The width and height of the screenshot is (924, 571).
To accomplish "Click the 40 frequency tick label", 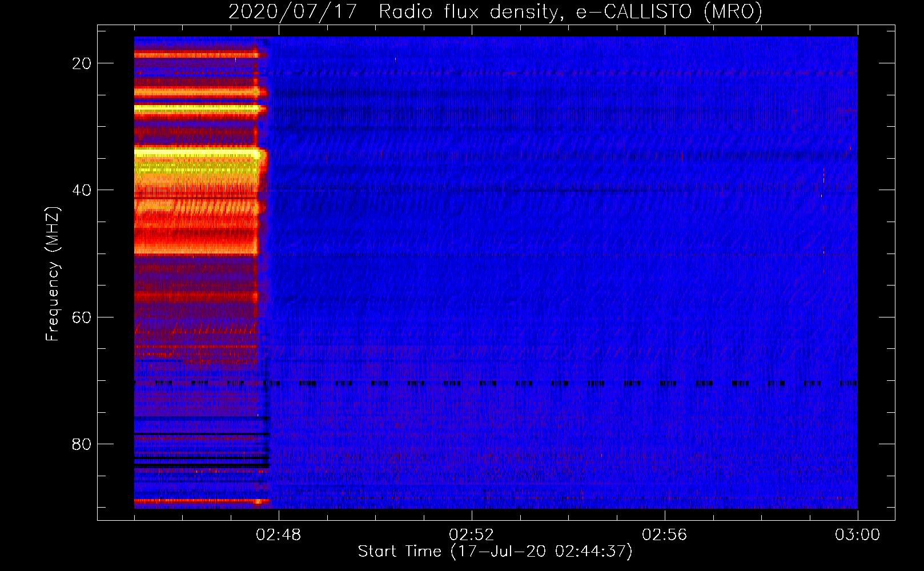I will point(82,190).
